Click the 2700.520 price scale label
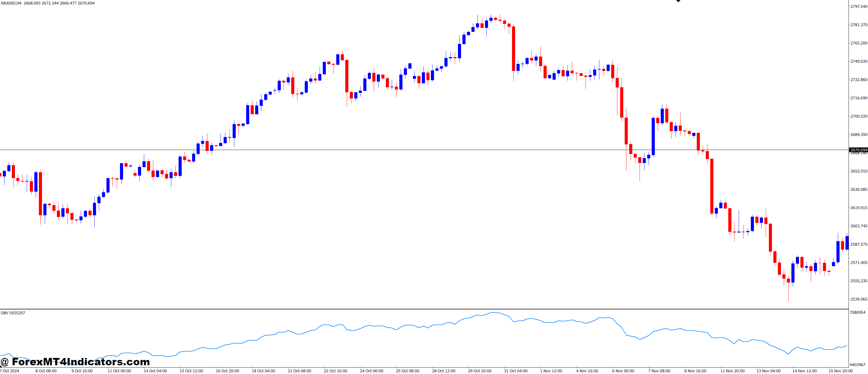Viewport: 868px width, 374px height. 858,116
